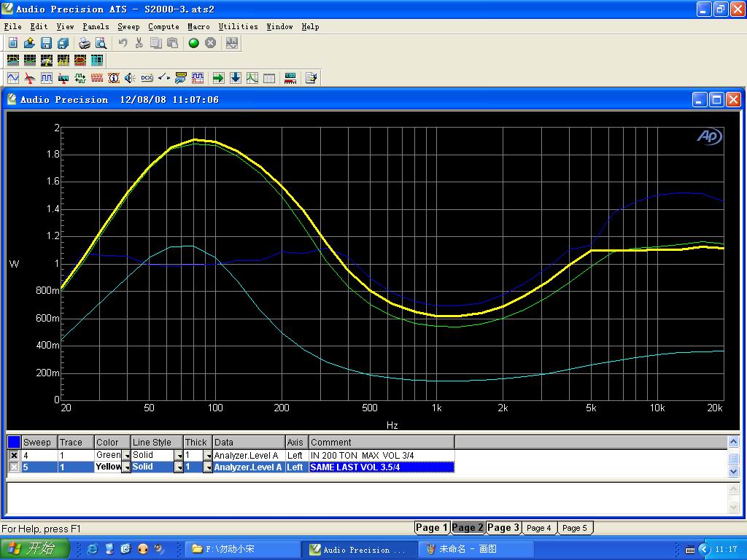The height and width of the screenshot is (560, 747).
Task: Open Line Style dropdown for sweep 5
Action: 178,467
